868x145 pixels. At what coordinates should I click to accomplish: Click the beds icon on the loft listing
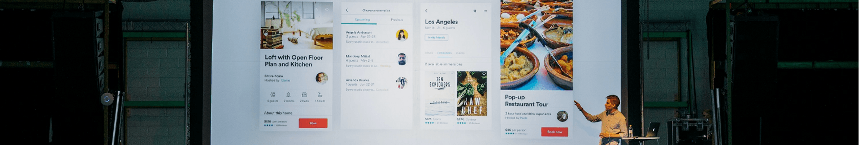coord(304,95)
